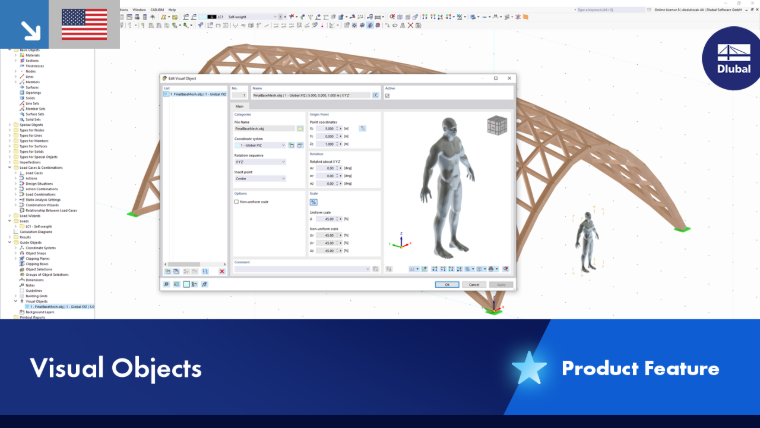Click the view cube in the preview
The height and width of the screenshot is (428, 760).
[x=497, y=125]
